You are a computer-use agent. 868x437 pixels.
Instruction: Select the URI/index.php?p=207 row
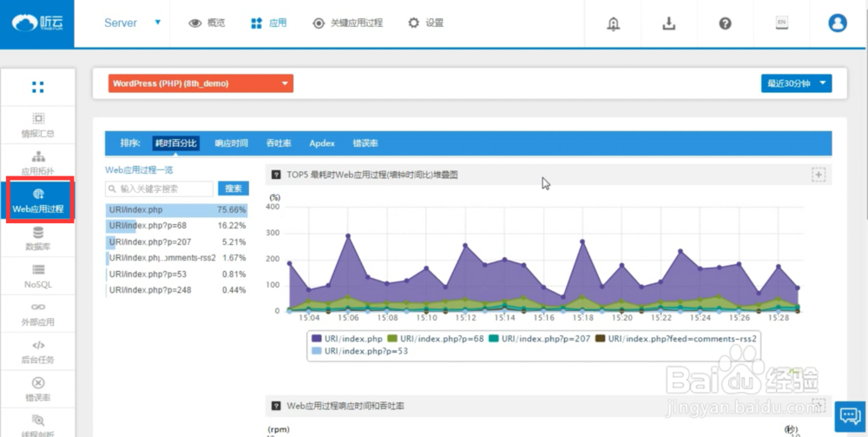(x=176, y=242)
